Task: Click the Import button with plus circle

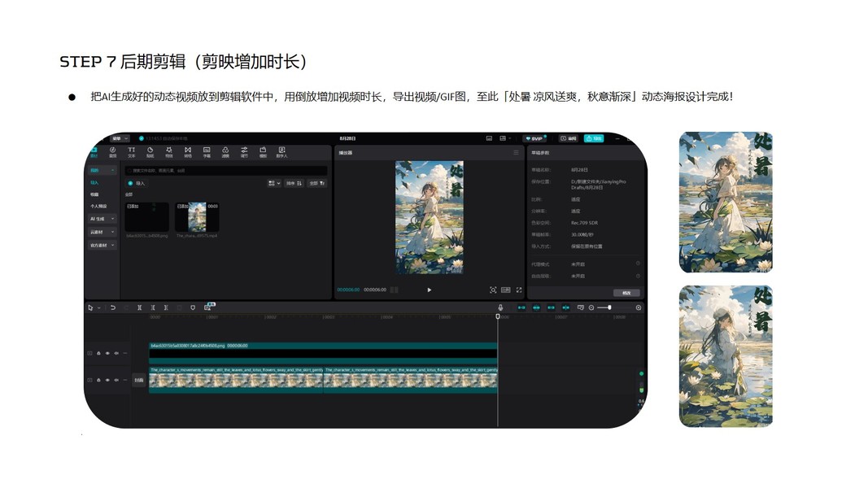Action: [136, 183]
